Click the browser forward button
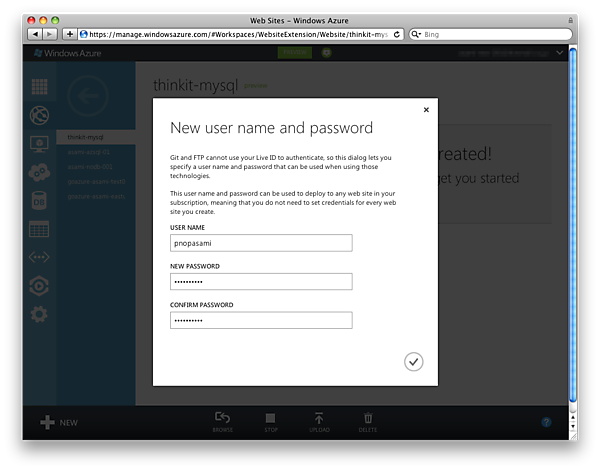 coord(50,34)
